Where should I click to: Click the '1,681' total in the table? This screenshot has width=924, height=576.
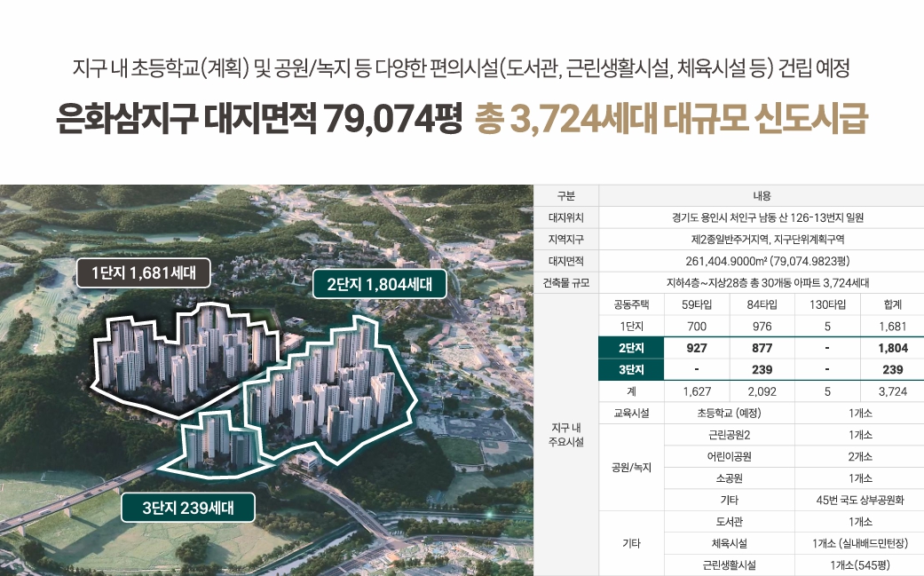tap(892, 327)
